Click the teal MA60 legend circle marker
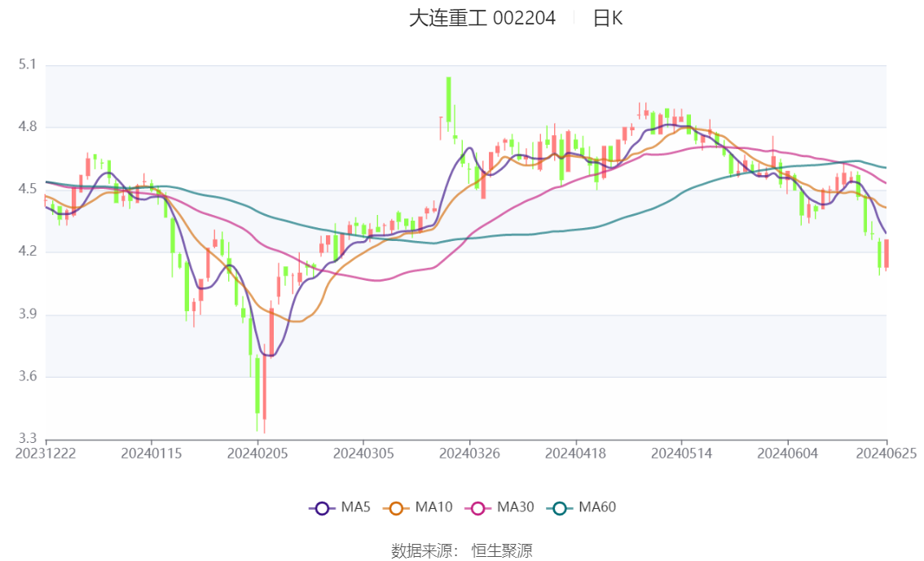This screenshot has height=561, width=924. (x=560, y=508)
